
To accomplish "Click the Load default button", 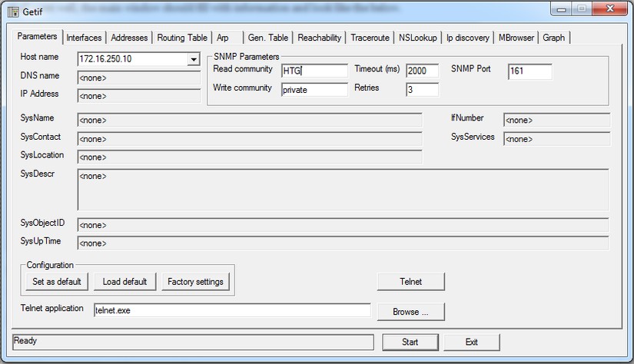I will click(125, 282).
